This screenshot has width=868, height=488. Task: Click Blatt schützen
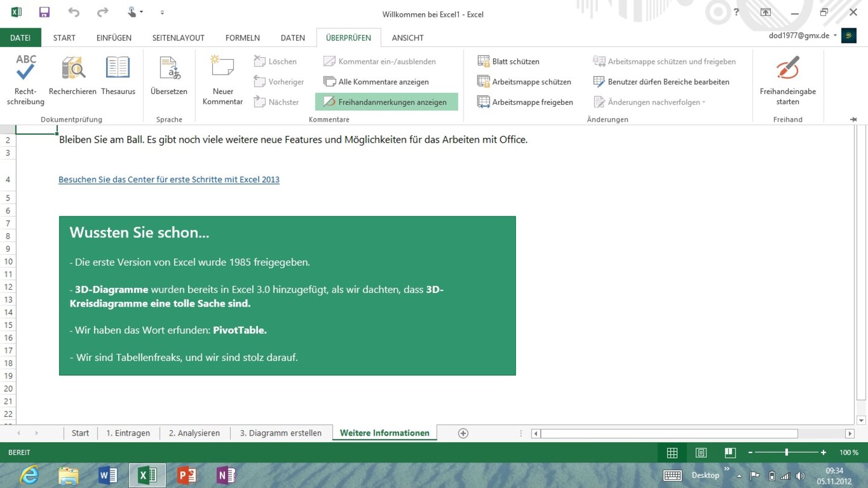(508, 61)
